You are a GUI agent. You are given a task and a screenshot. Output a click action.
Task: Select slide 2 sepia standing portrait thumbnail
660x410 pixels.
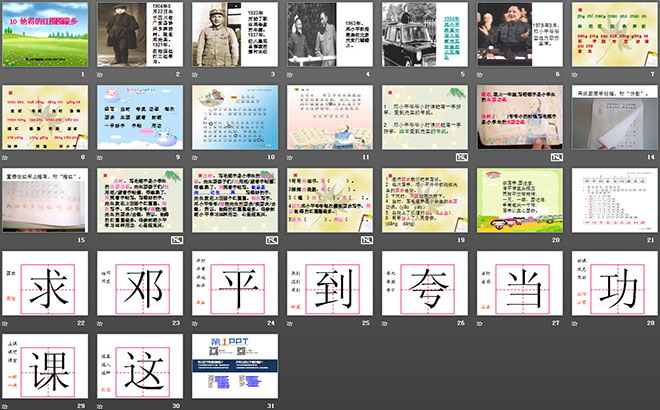[140, 34]
